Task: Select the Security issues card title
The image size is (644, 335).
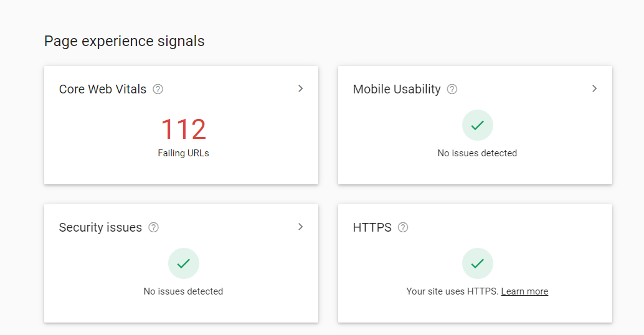Action: 100,227
